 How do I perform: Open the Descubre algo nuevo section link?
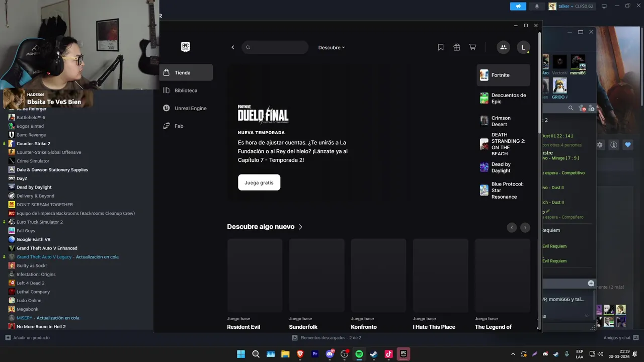(265, 227)
